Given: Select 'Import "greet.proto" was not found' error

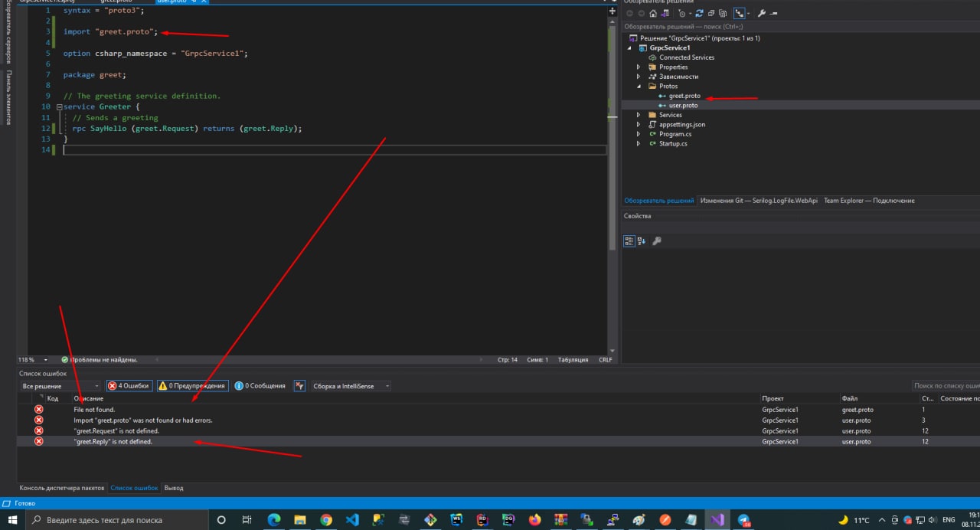Looking at the screenshot, I should pos(498,420).
